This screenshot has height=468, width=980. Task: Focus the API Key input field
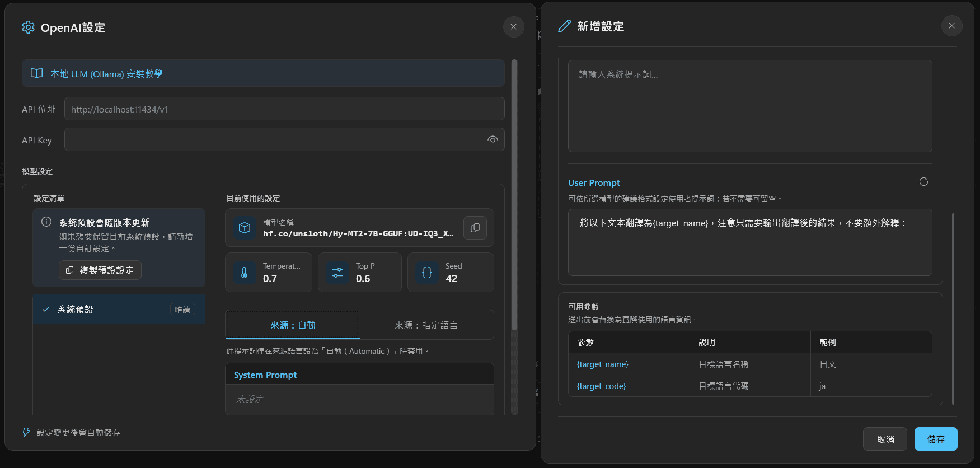pyautogui.click(x=284, y=139)
